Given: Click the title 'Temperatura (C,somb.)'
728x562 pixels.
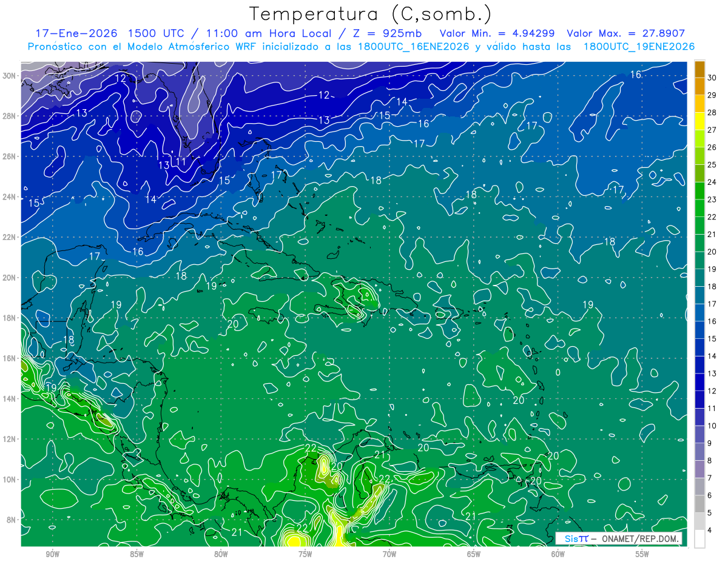Looking at the screenshot, I should tap(371, 14).
